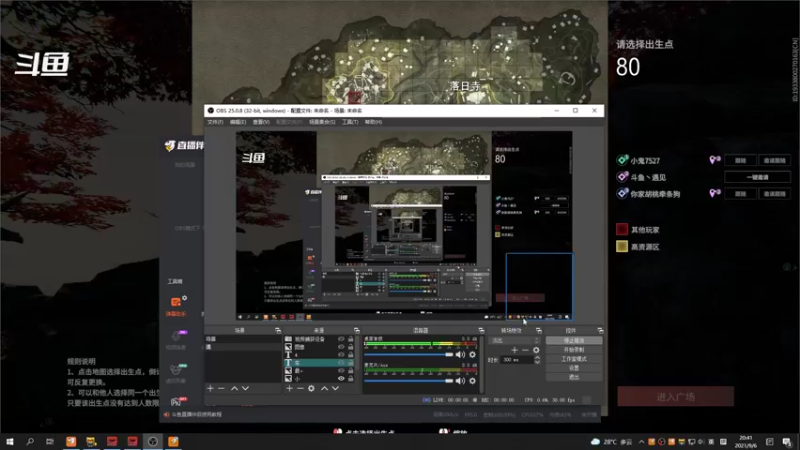The height and width of the screenshot is (450, 800).
Task: Remove selected scene with minus icon
Action: coord(221,388)
